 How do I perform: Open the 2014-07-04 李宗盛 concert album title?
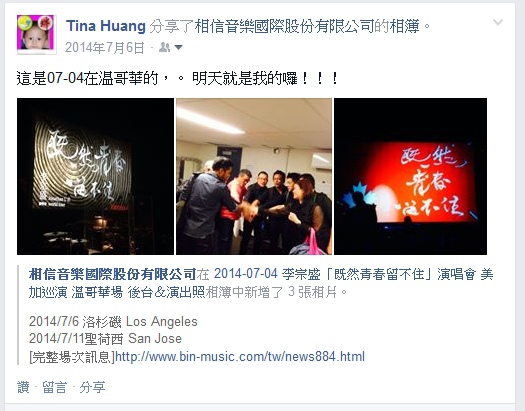[x=261, y=283]
